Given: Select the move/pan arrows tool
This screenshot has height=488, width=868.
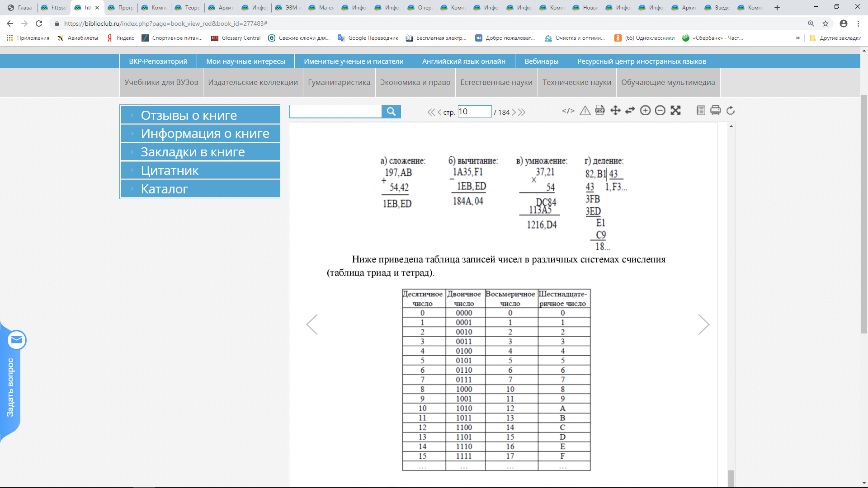Looking at the screenshot, I should point(615,111).
